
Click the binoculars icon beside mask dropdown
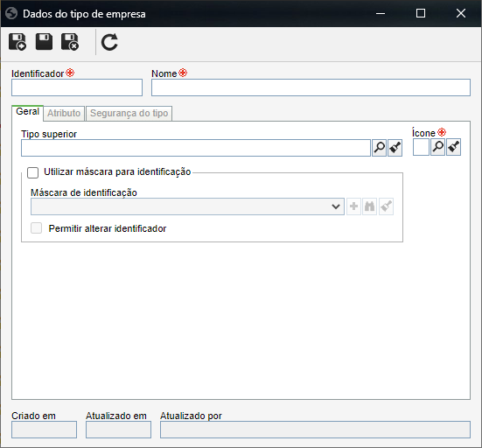pyautogui.click(x=369, y=206)
